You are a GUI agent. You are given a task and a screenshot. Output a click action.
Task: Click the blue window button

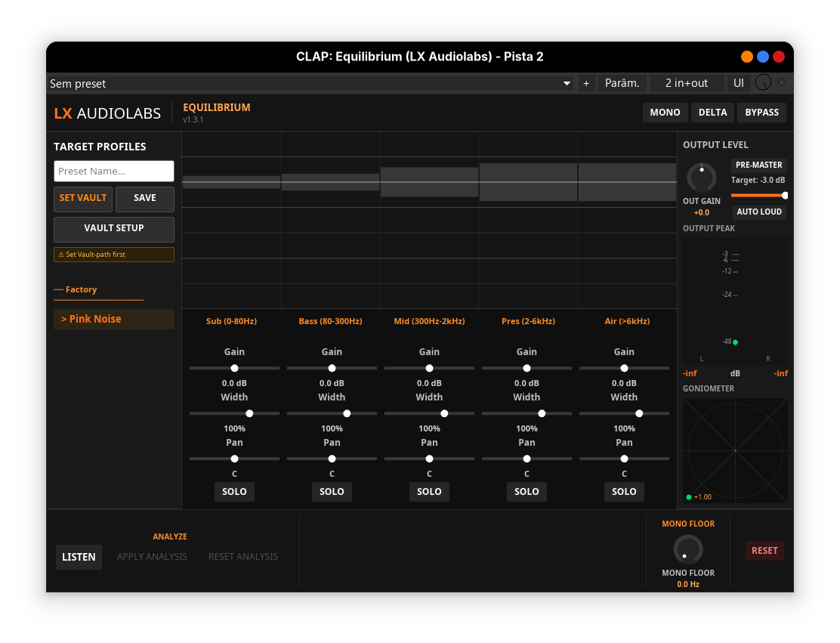(x=763, y=57)
